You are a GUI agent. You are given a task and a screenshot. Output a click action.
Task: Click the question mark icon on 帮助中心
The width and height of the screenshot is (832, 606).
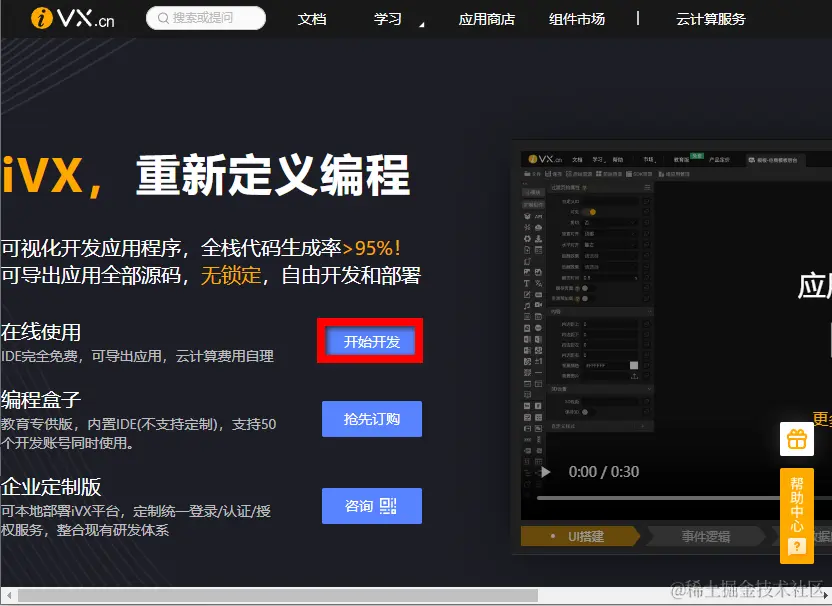point(797,548)
